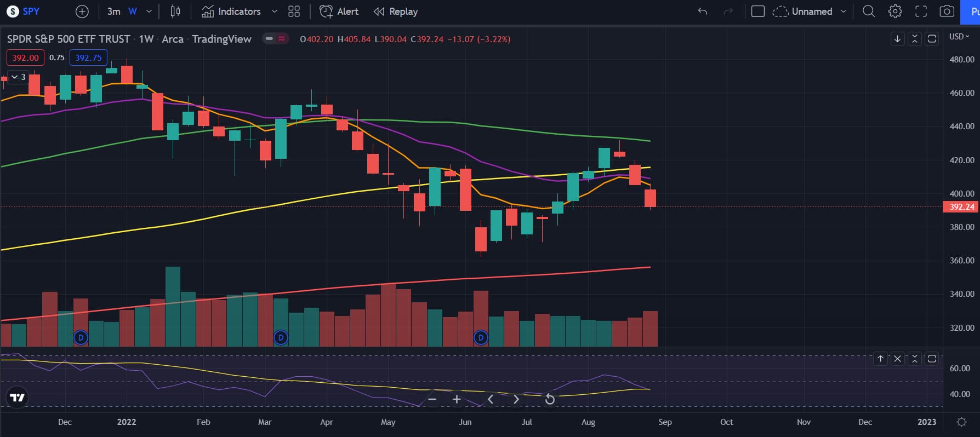Open chart settings gear in top toolbar

(895, 12)
